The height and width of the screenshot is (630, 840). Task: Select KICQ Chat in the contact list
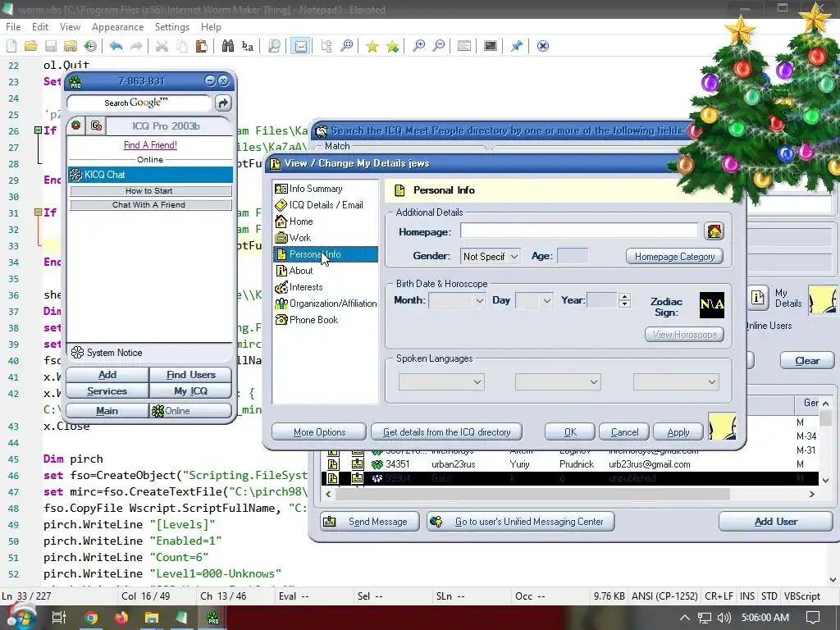150,175
